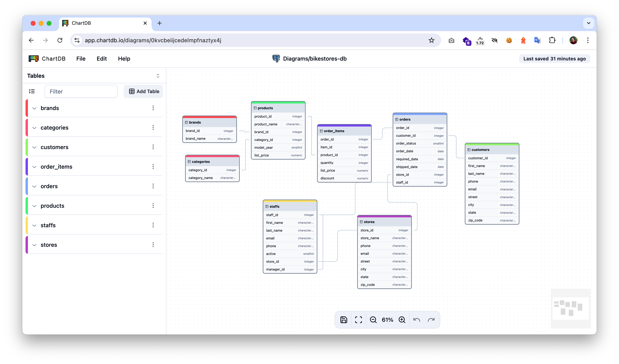Open the three-dot menu for products

153,206
